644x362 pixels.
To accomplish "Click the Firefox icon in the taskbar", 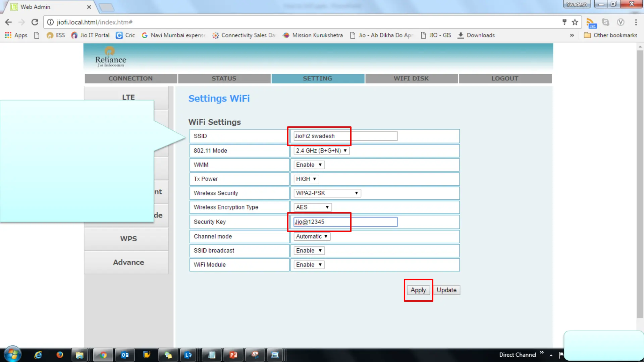I will coord(60,355).
